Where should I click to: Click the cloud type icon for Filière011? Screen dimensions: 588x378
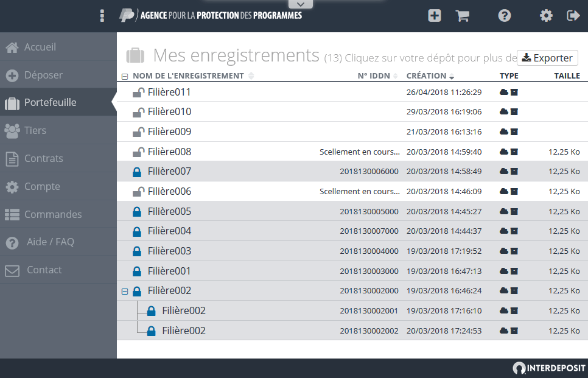504,93
